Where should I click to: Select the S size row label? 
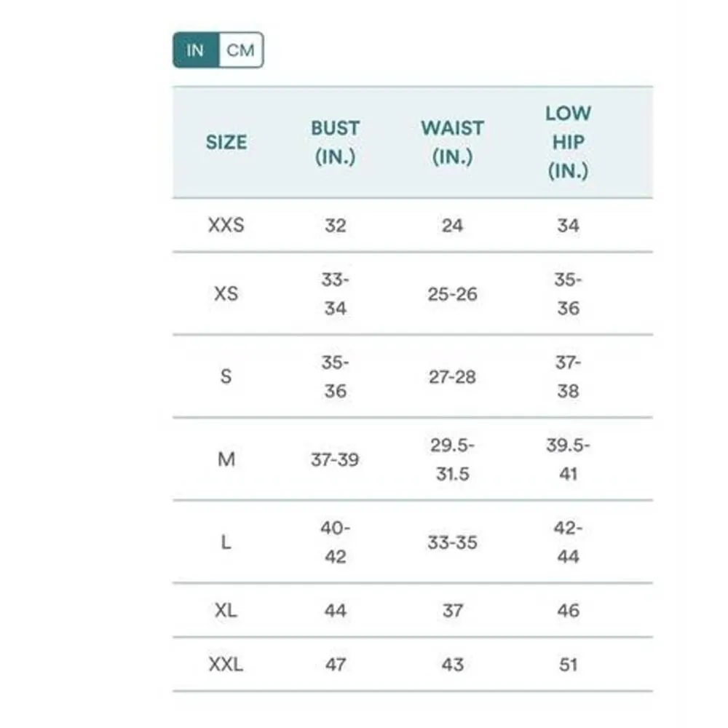click(x=226, y=377)
